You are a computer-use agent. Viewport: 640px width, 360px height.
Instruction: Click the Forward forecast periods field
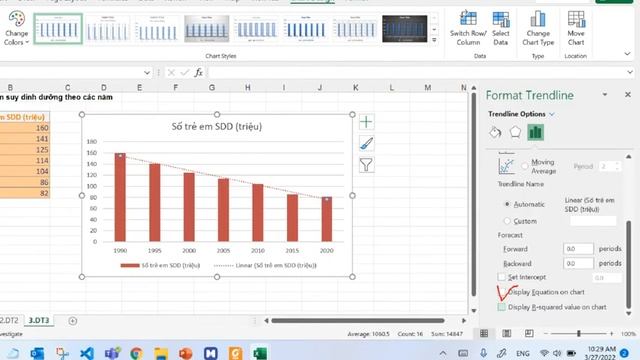click(578, 249)
